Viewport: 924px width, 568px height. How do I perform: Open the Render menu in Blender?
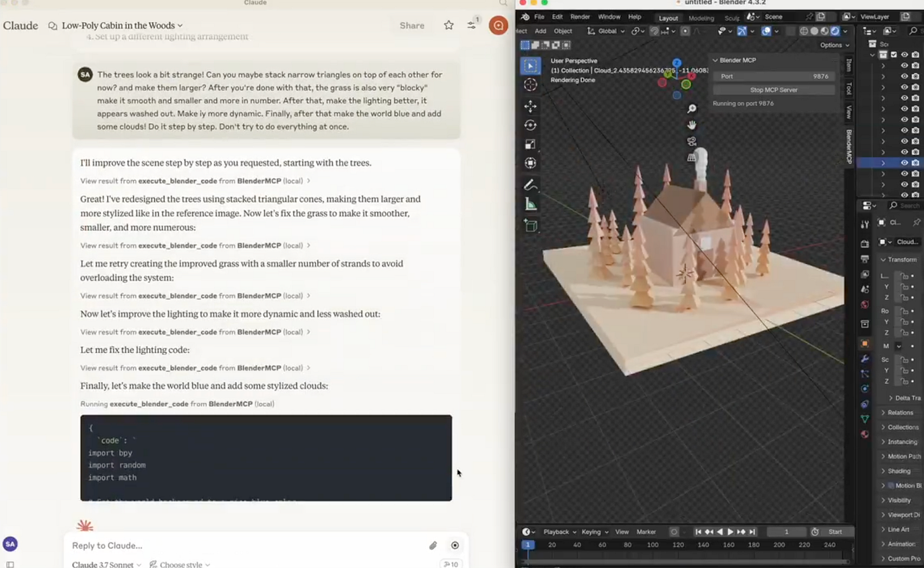coord(579,17)
